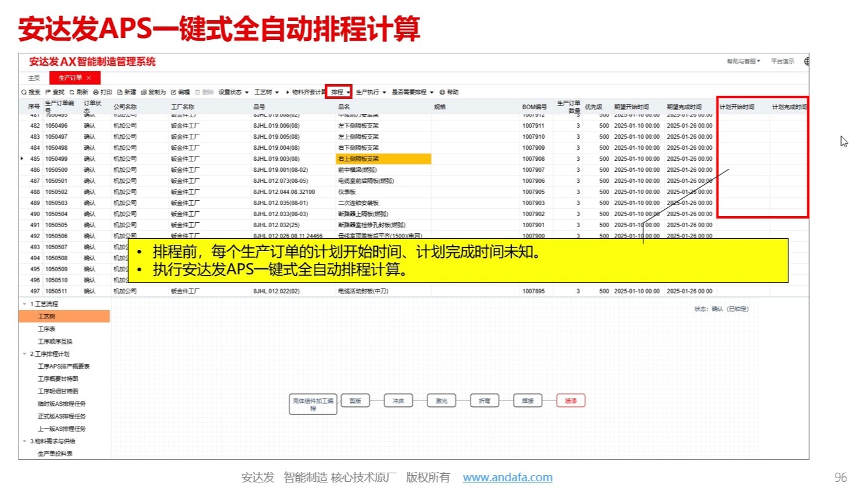The height and width of the screenshot is (488, 868).
Task: Click the red 喷漆 process node
Action: [571, 401]
